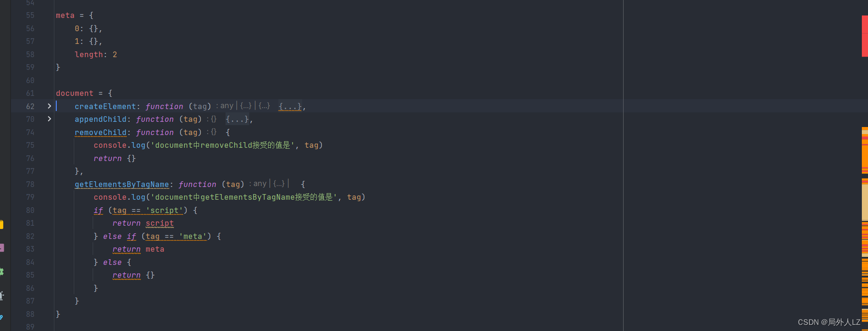
Task: Click the 'function' keyword on the removeChild line
Action: (x=155, y=133)
